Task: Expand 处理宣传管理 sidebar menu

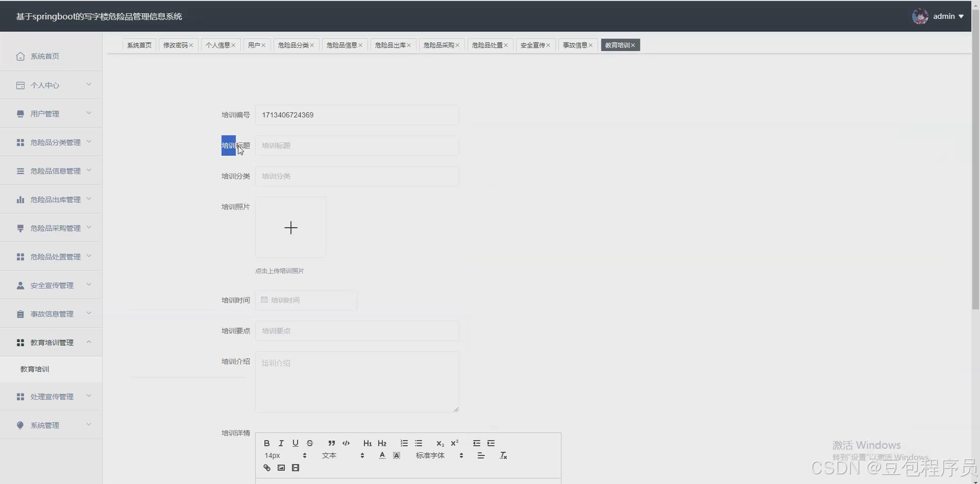Action: click(x=51, y=396)
